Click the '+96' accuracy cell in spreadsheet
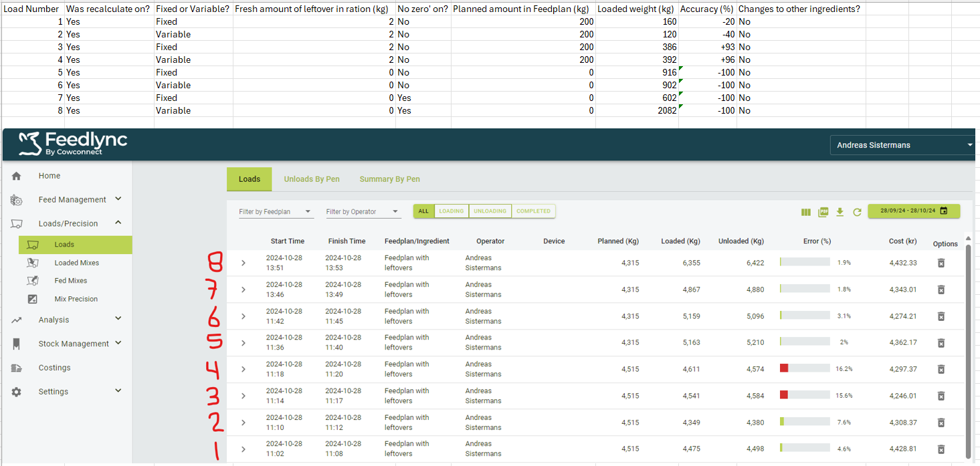The height and width of the screenshot is (466, 980). pos(707,60)
